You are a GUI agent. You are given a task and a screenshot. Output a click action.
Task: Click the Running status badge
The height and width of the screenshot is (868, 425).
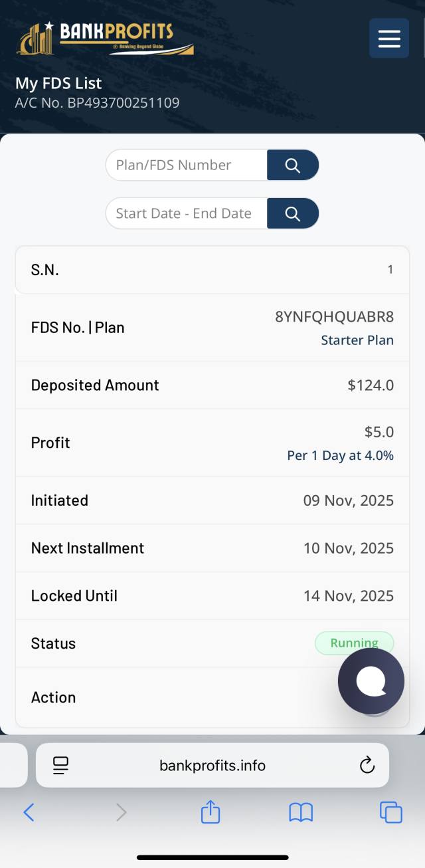coord(354,643)
